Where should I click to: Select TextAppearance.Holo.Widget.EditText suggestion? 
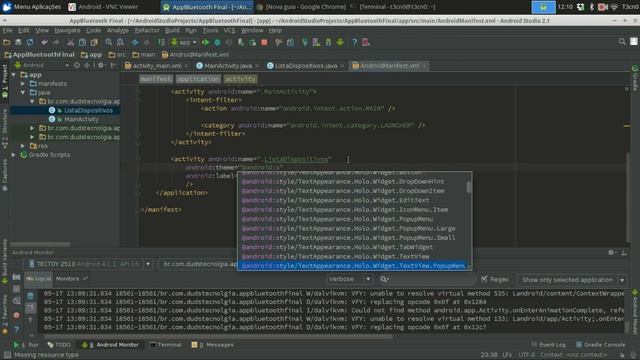tap(336, 200)
